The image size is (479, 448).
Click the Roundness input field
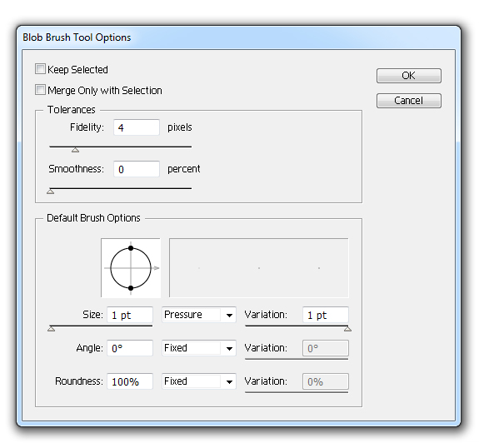[x=130, y=381]
